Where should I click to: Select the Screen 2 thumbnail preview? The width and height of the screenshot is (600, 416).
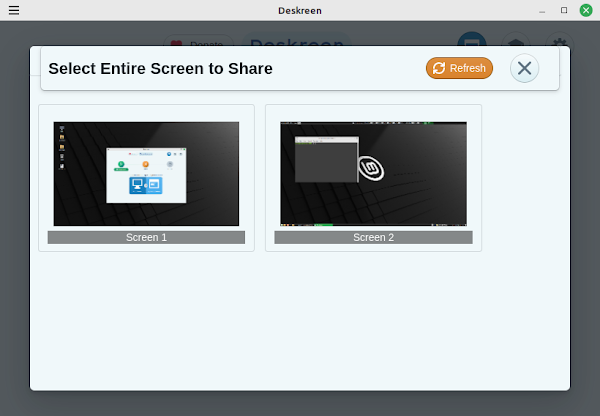(373, 174)
